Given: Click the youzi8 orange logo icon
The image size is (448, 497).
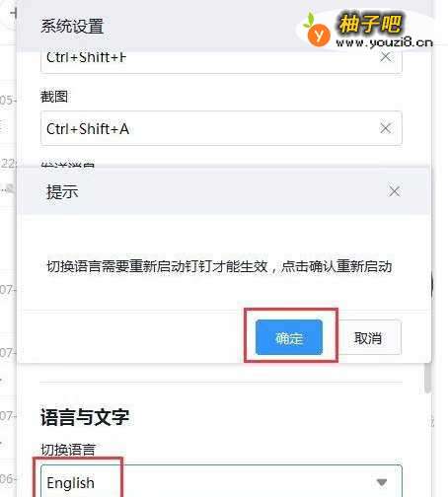Looking at the screenshot, I should point(318,34).
